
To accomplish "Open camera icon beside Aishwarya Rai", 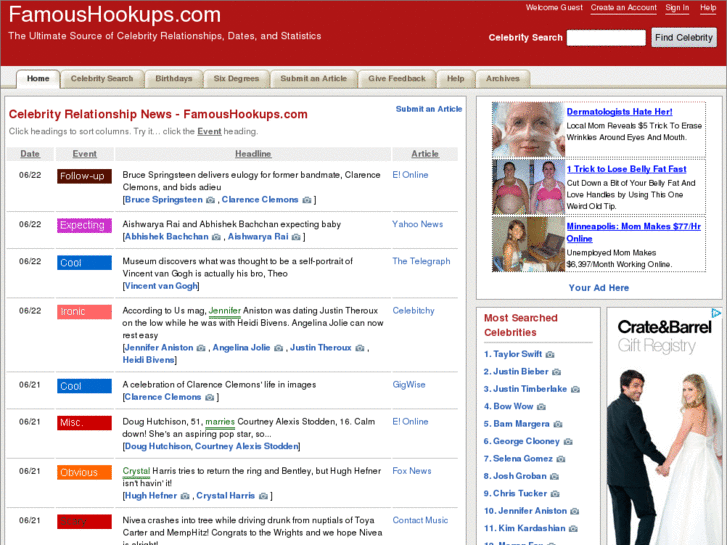I will click(x=296, y=237).
